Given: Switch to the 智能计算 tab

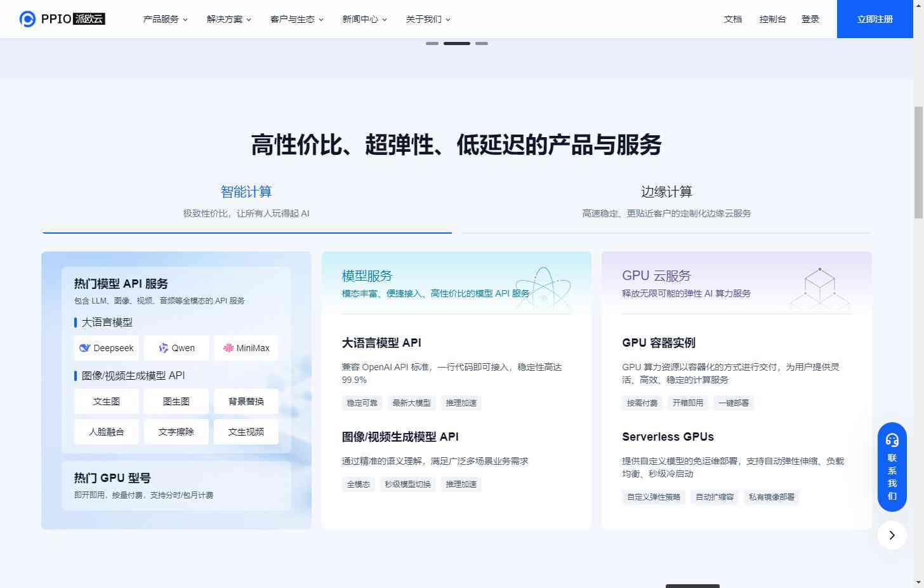Looking at the screenshot, I should click(x=247, y=201).
